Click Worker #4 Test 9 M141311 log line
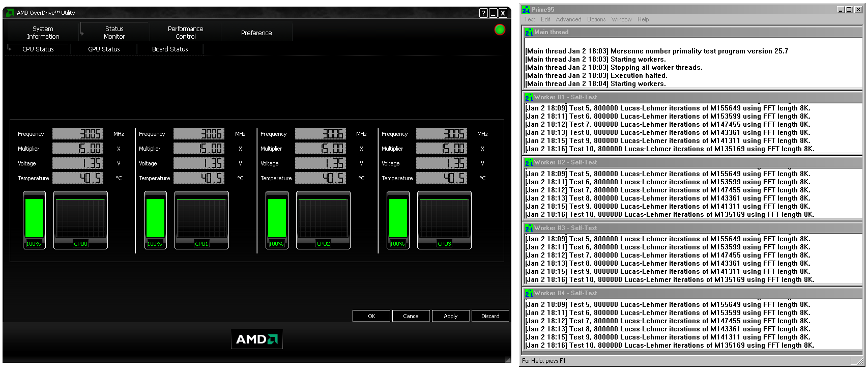The height and width of the screenshot is (370, 868). [x=668, y=337]
